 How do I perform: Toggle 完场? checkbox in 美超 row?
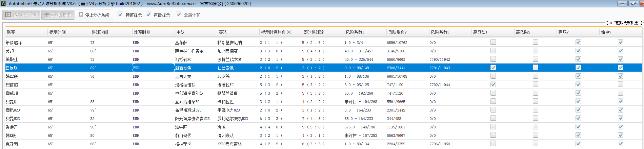tap(578, 51)
